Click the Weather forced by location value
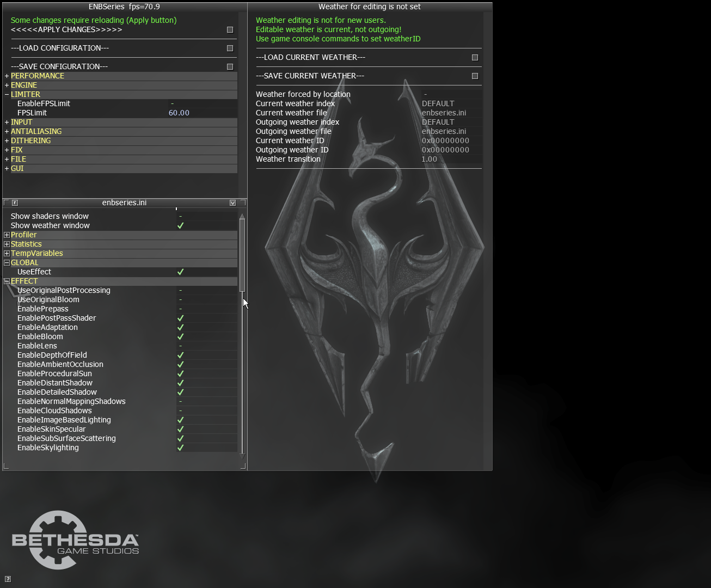This screenshot has width=711, height=588. tap(451, 94)
